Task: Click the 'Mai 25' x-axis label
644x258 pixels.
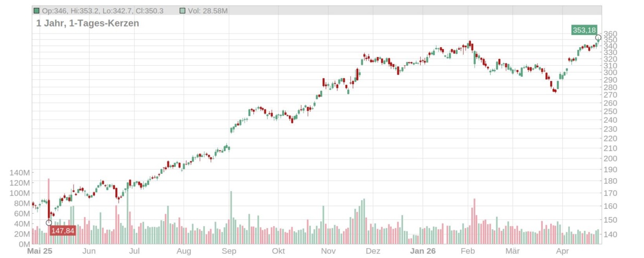Action: [40, 251]
